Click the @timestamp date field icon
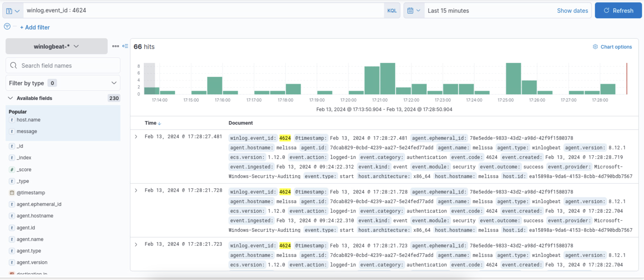 [x=12, y=193]
